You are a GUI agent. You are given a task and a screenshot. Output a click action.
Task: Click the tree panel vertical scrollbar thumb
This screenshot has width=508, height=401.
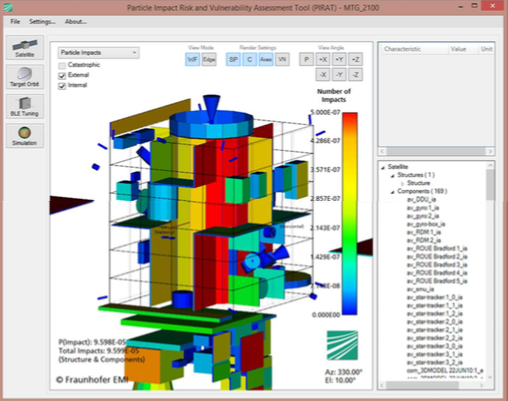pos(490,185)
